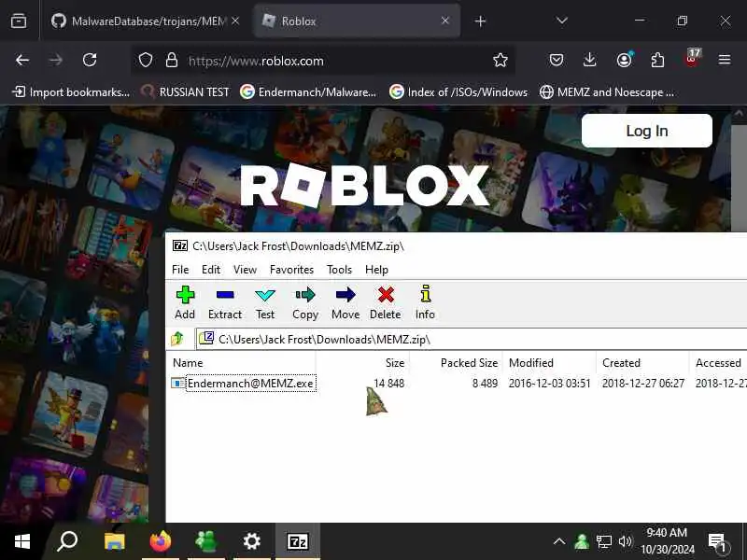
Task: Open the extensions puzzle icon
Action: pyautogui.click(x=658, y=60)
